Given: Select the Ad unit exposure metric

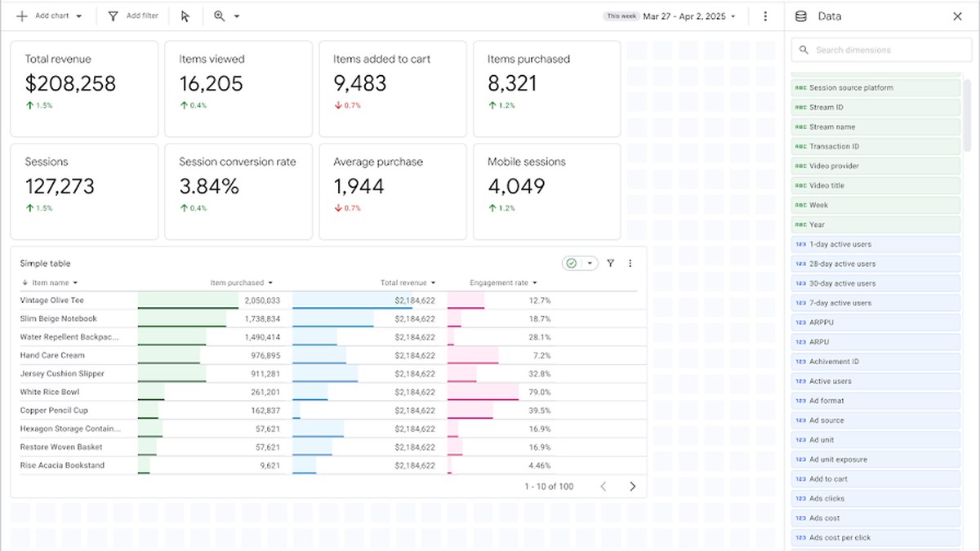Looking at the screenshot, I should (x=876, y=460).
